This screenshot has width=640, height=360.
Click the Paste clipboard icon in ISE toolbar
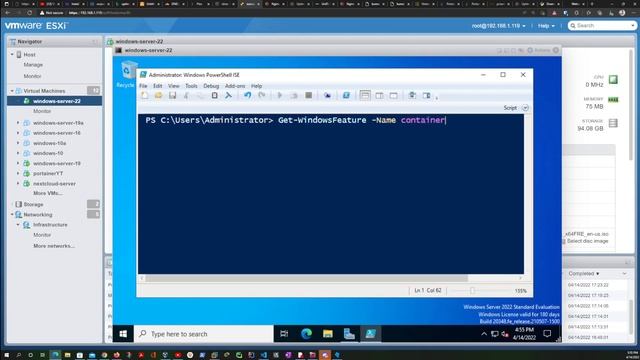coord(214,96)
